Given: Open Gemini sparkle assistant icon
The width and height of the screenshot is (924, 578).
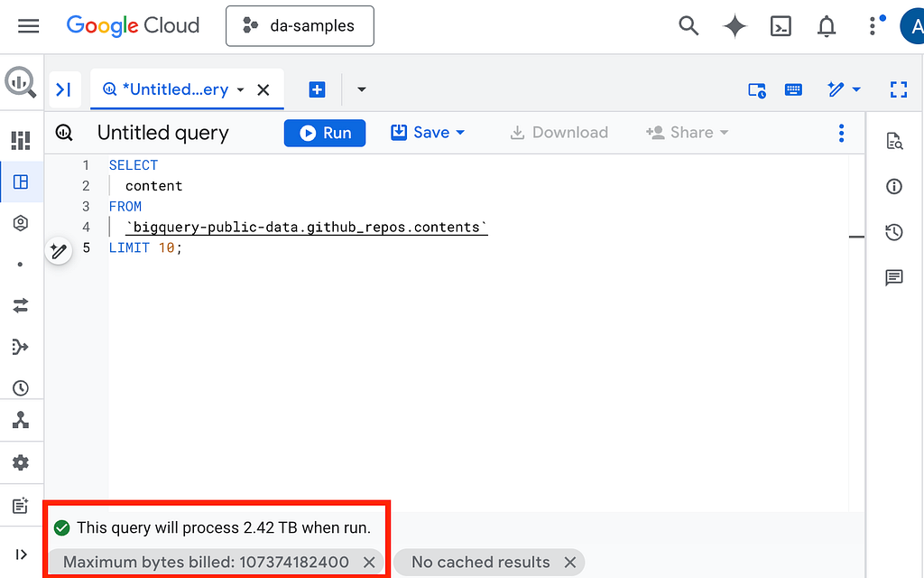Looking at the screenshot, I should (735, 26).
